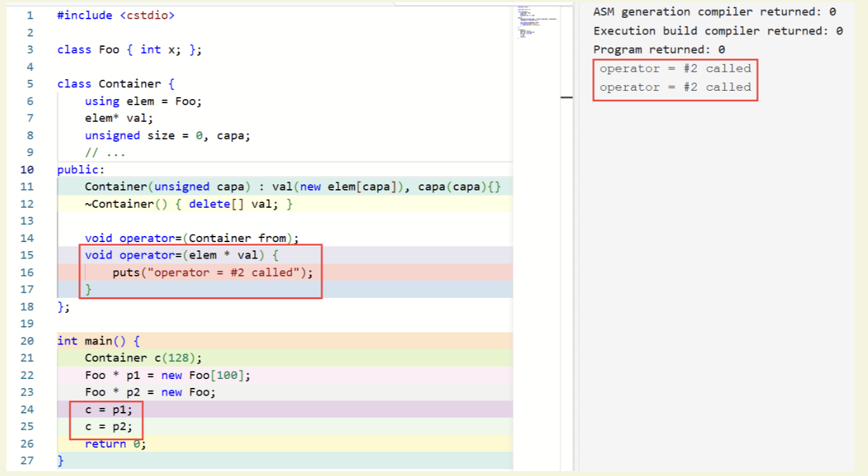Click 'Program returned: 0' output line
Image resolution: width=868 pixels, height=476 pixels.
pos(658,50)
